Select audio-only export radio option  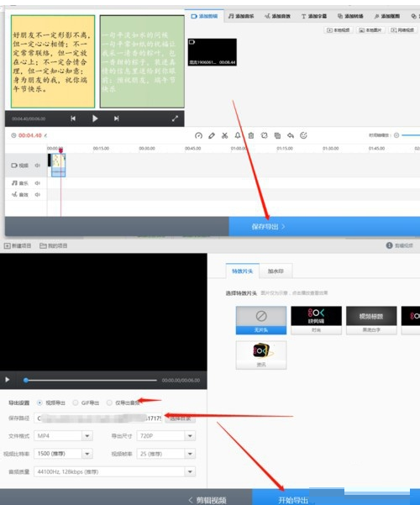pyautogui.click(x=109, y=402)
